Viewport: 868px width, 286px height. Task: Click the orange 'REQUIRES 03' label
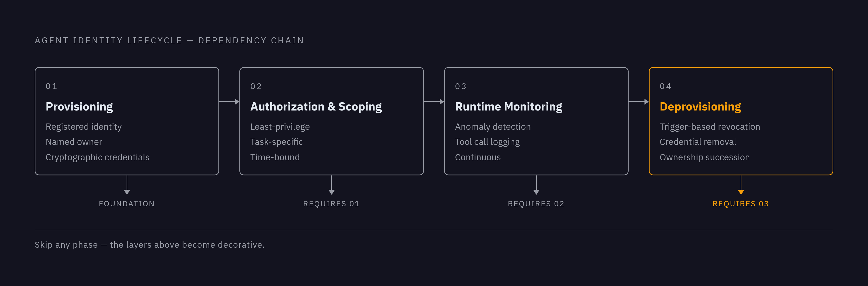(x=741, y=204)
